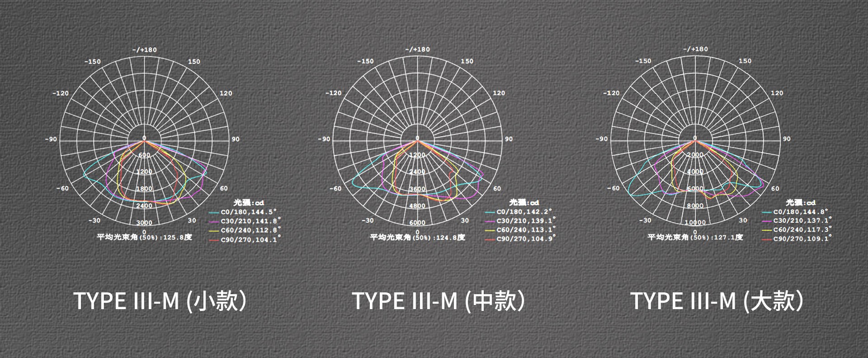This screenshot has width=868, height=358.
Task: Click the TYPE III-M (中款) title
Action: coord(439,301)
